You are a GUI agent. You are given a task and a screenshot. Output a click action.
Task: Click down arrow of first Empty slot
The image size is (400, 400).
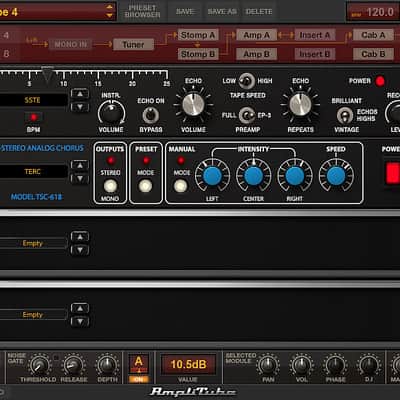pyautogui.click(x=80, y=250)
